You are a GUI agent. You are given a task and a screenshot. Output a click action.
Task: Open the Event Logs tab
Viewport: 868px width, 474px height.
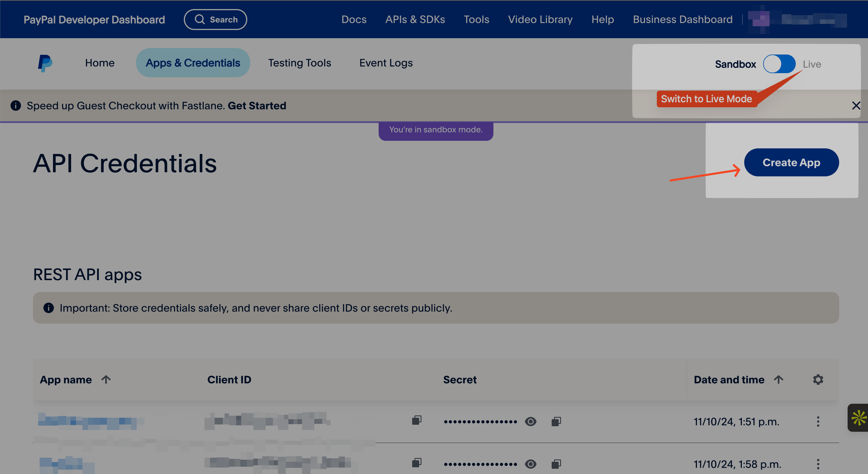tap(386, 63)
